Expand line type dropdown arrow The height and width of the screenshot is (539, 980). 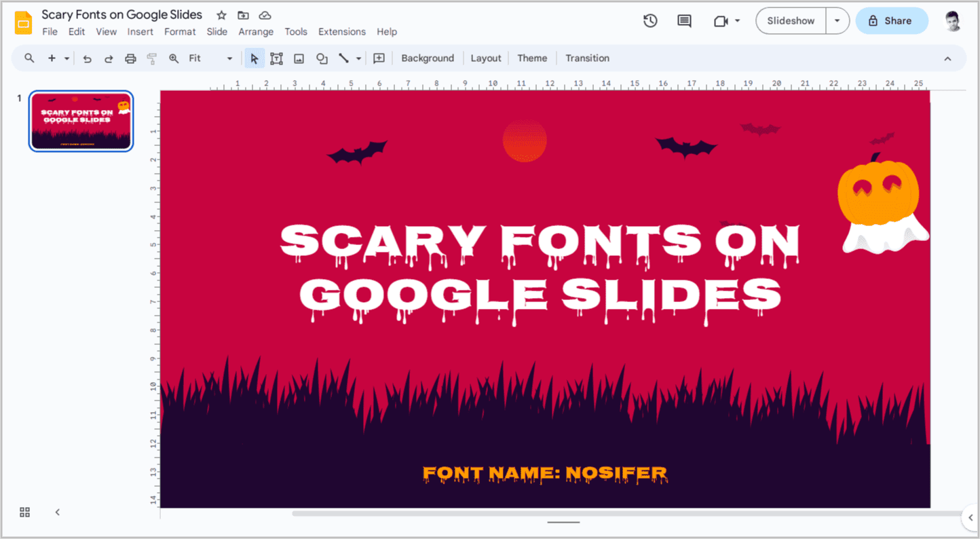coord(358,58)
